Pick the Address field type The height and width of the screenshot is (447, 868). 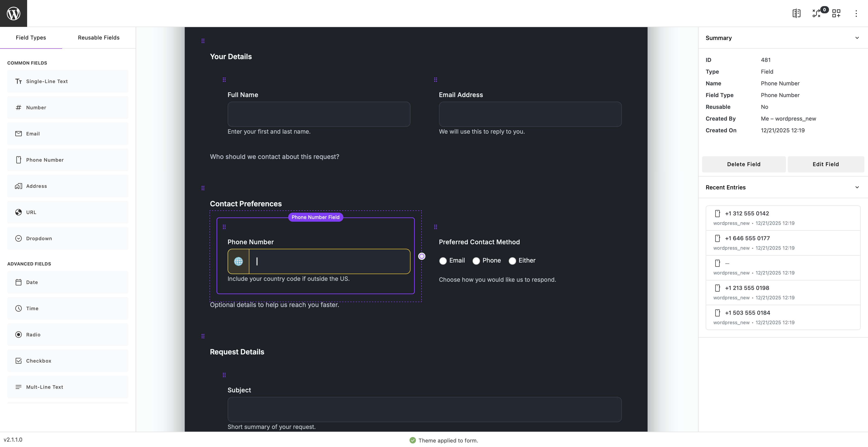coord(67,186)
